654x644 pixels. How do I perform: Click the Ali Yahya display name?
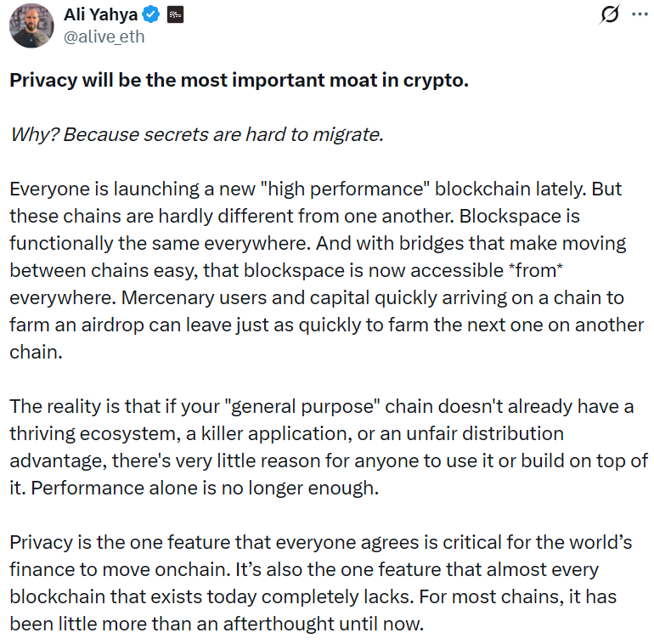click(101, 15)
